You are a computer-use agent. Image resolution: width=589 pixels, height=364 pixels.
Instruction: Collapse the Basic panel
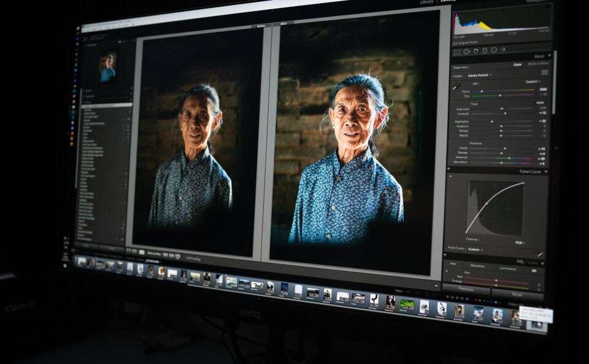click(548, 55)
